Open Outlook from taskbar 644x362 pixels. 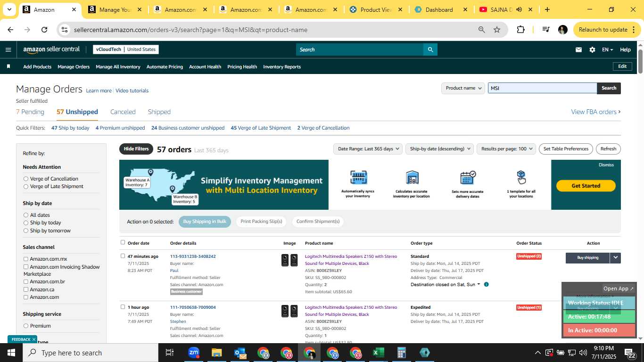[240, 353]
